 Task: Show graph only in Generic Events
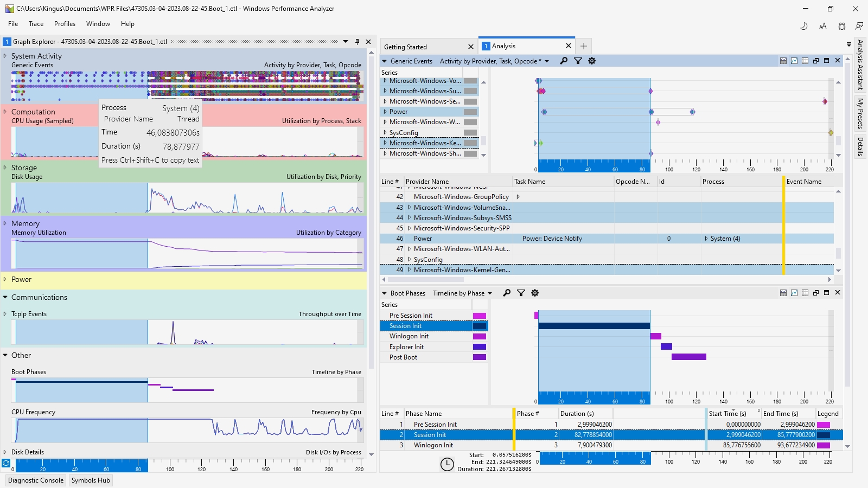(x=794, y=61)
